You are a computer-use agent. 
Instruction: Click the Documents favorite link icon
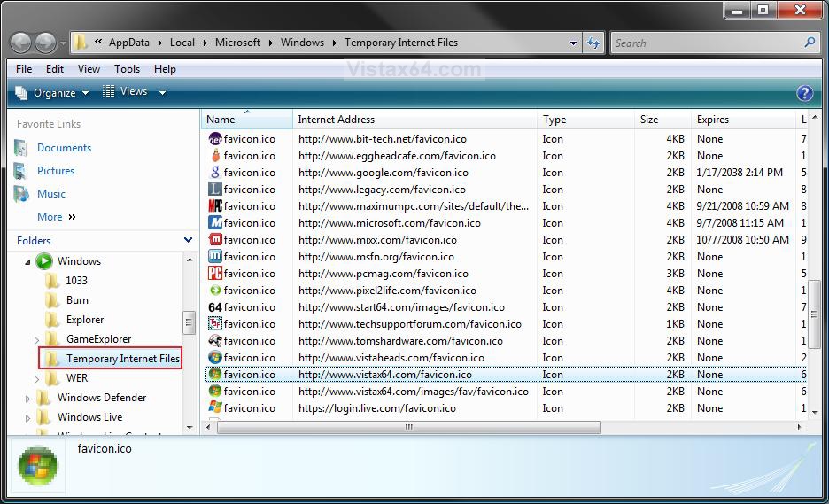20,148
